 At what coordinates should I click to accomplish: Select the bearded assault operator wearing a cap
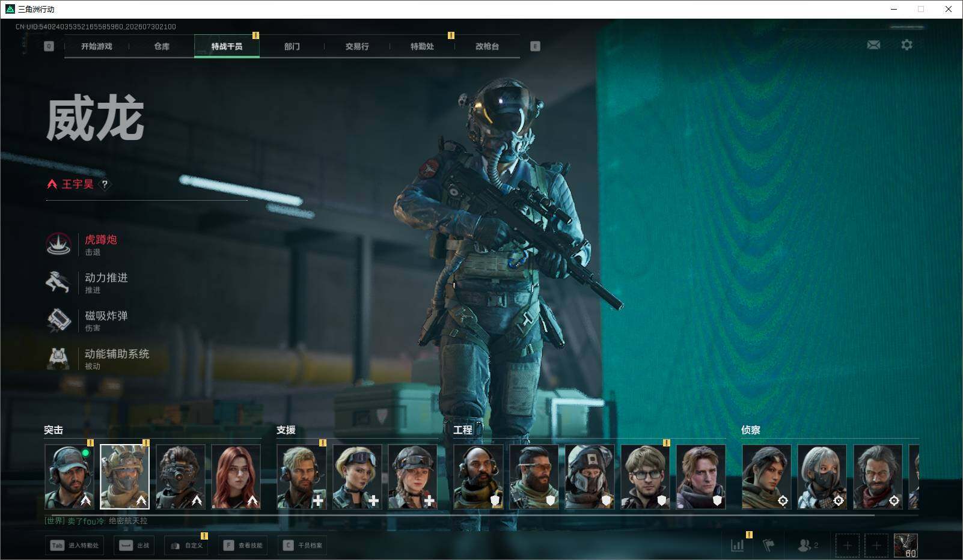pos(69,477)
